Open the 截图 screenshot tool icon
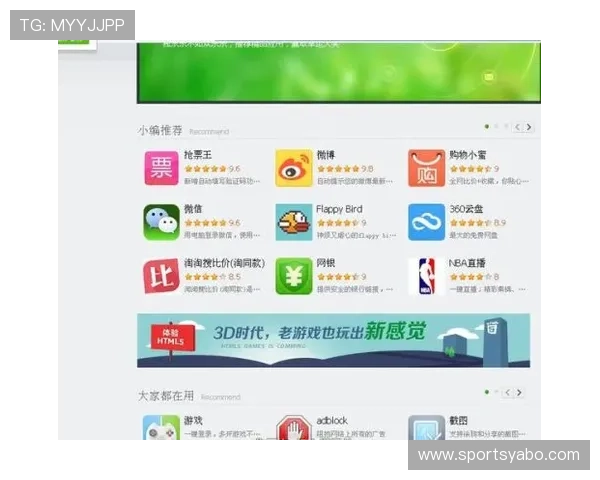 (426, 428)
